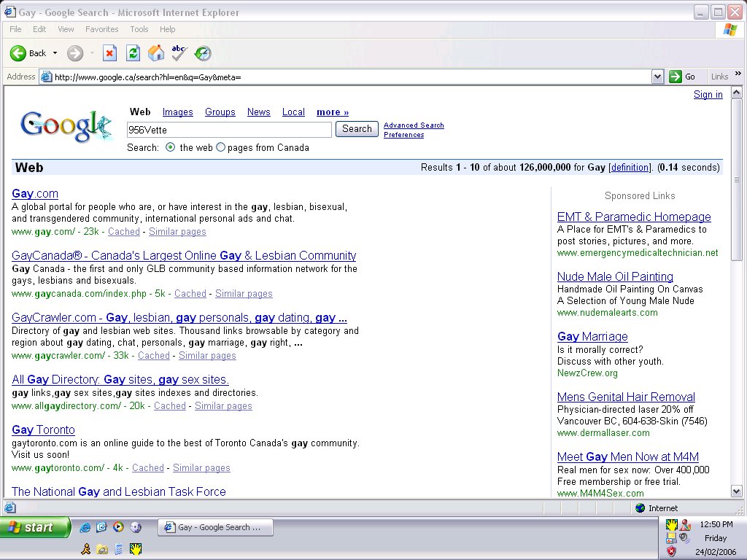Screen dimensions: 747x560
Task: Click the Stop loading red X icon
Action: coord(109,53)
